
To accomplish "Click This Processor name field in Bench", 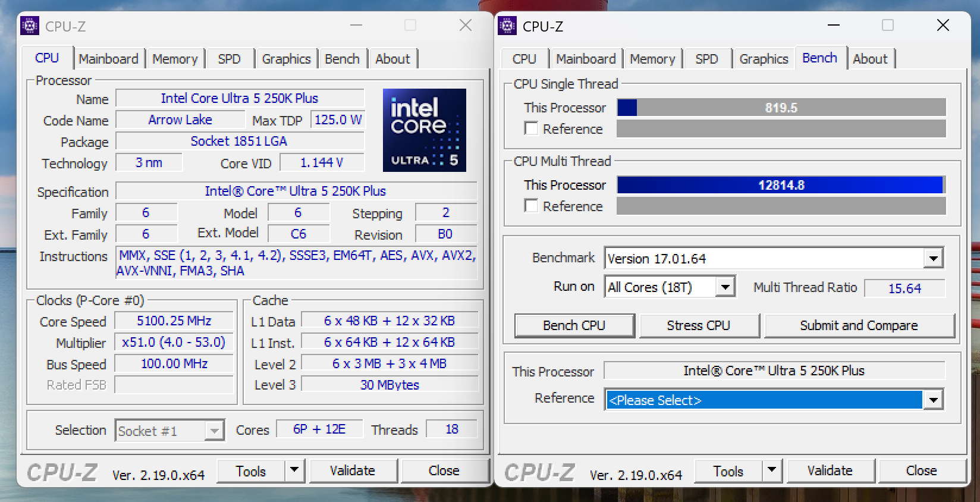I will (x=774, y=371).
